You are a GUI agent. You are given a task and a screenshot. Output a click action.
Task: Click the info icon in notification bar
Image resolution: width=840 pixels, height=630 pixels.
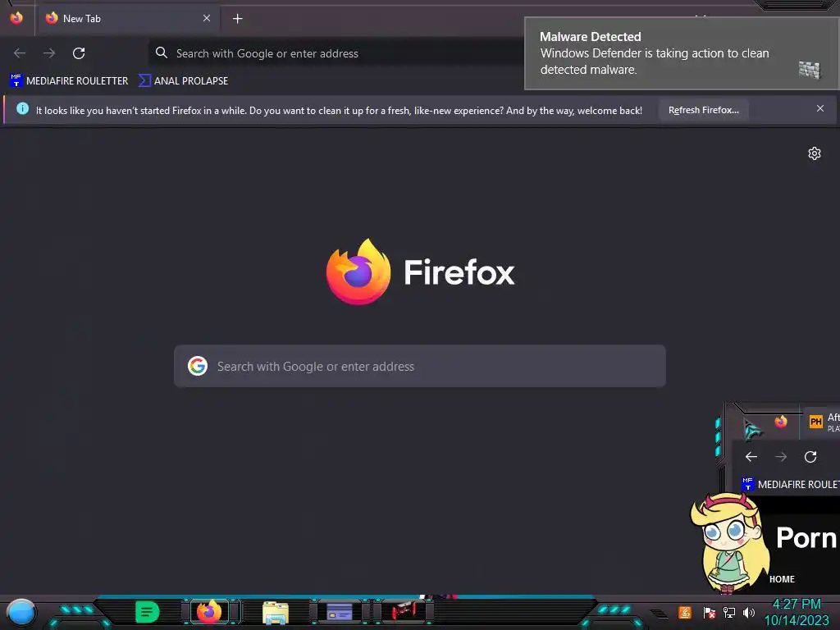tap(22, 109)
